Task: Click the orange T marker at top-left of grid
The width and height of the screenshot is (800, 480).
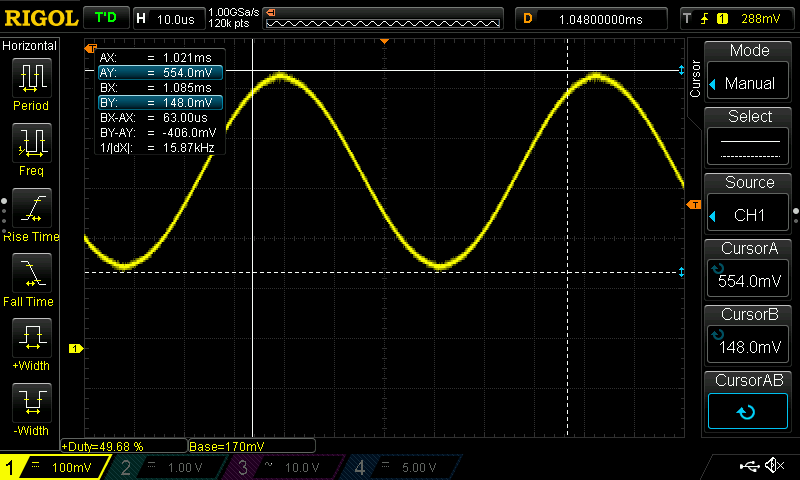Action: click(x=91, y=48)
